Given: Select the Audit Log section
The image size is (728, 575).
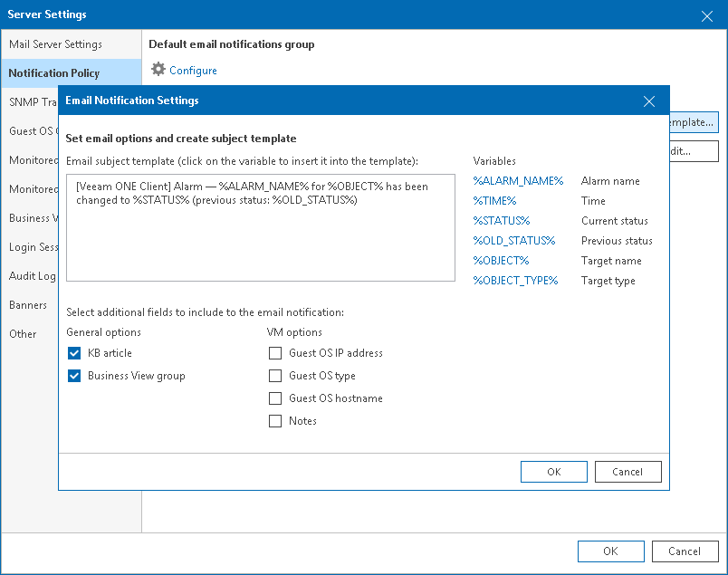Looking at the screenshot, I should (33, 275).
